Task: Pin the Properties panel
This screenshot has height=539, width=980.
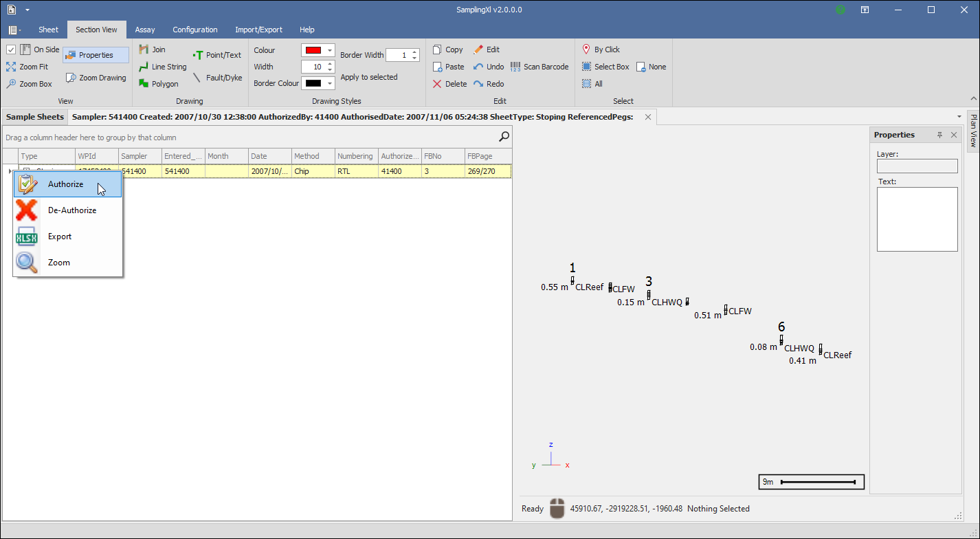Action: click(939, 135)
